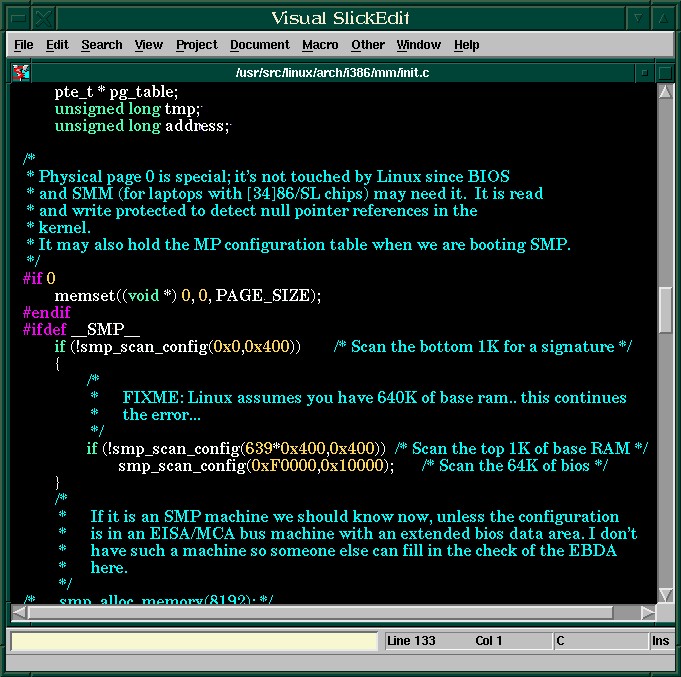This screenshot has width=681, height=677.
Task: Open the Window menu
Action: pos(419,45)
